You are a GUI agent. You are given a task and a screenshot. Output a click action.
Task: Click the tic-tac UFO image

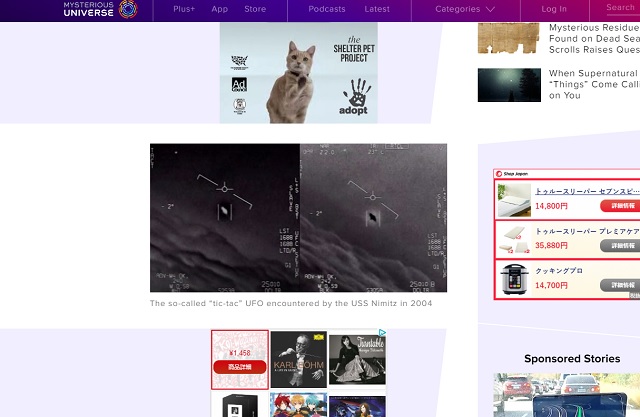pos(298,217)
